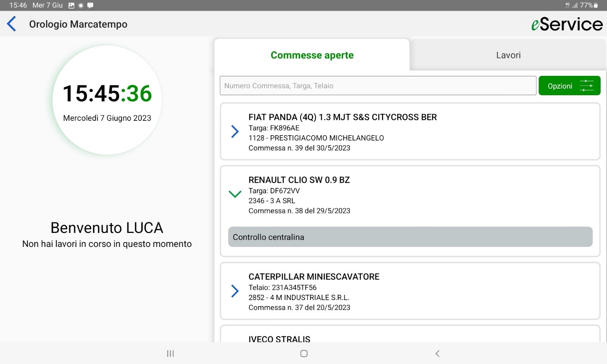
Task: Tap the message notification icon in status bar
Action: 90,5
